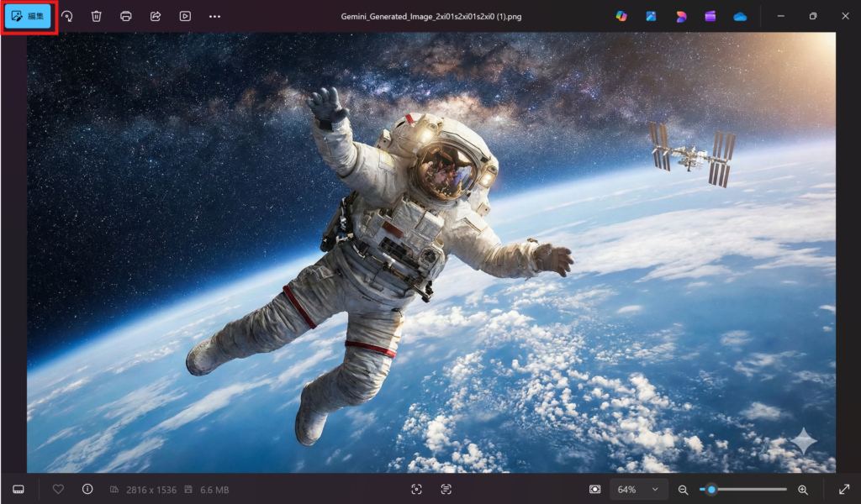Enter full screen with the expand arrows
This screenshot has height=504, width=861.
[844, 489]
